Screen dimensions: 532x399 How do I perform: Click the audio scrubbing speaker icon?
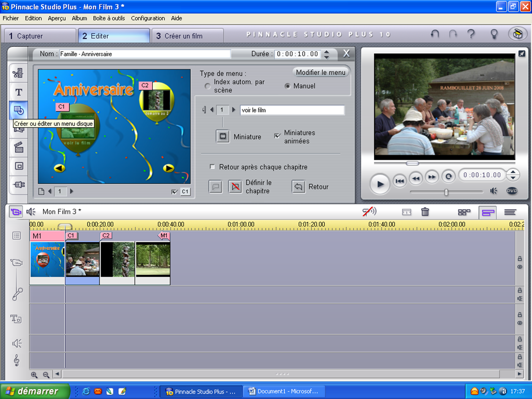coord(369,212)
